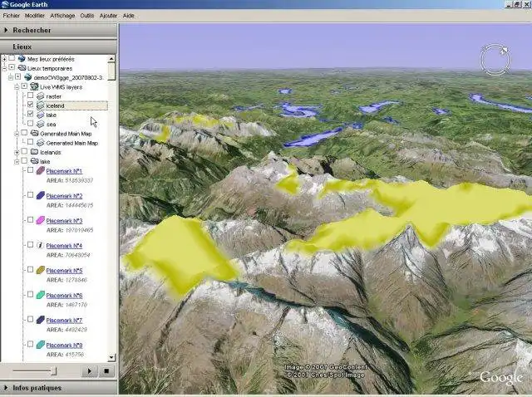Image resolution: width=532 pixels, height=397 pixels.
Task: Expand the Icelands folder node
Action: 17,153
